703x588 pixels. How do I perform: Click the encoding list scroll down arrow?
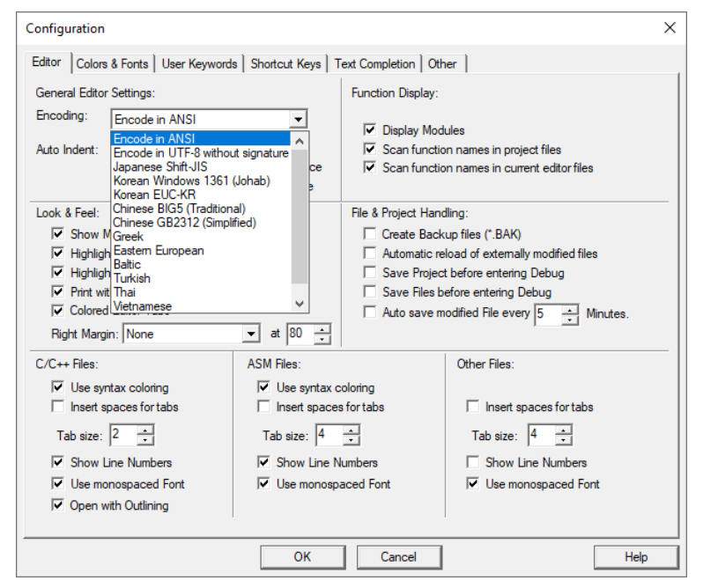(300, 304)
